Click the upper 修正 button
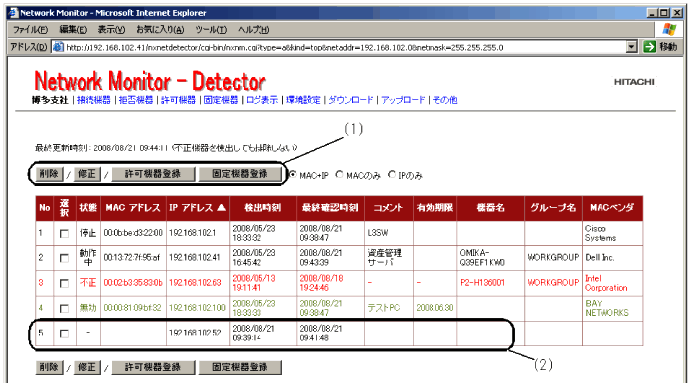This screenshot has height=386, width=688. pos(86,174)
